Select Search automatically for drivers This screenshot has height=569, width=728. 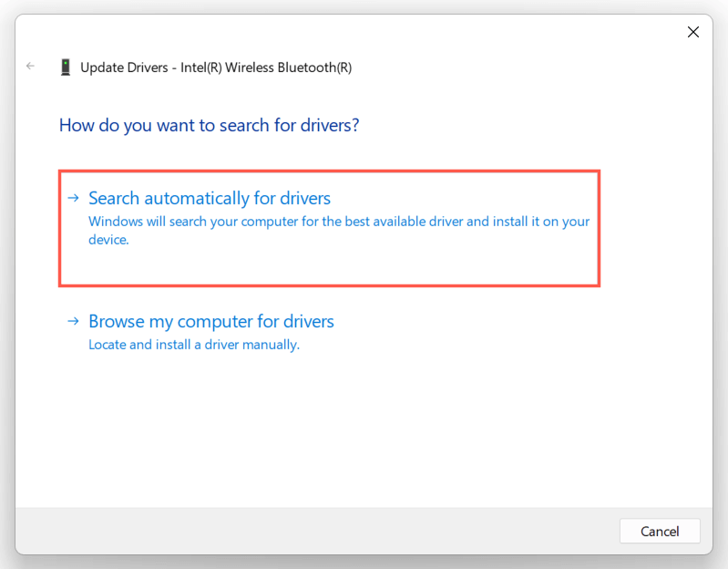pyautogui.click(x=210, y=198)
